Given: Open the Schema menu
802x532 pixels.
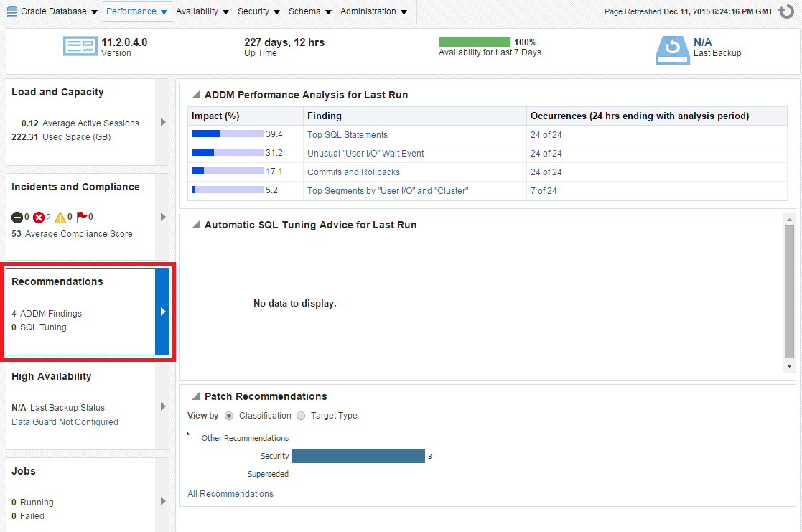Looking at the screenshot, I should (x=310, y=11).
